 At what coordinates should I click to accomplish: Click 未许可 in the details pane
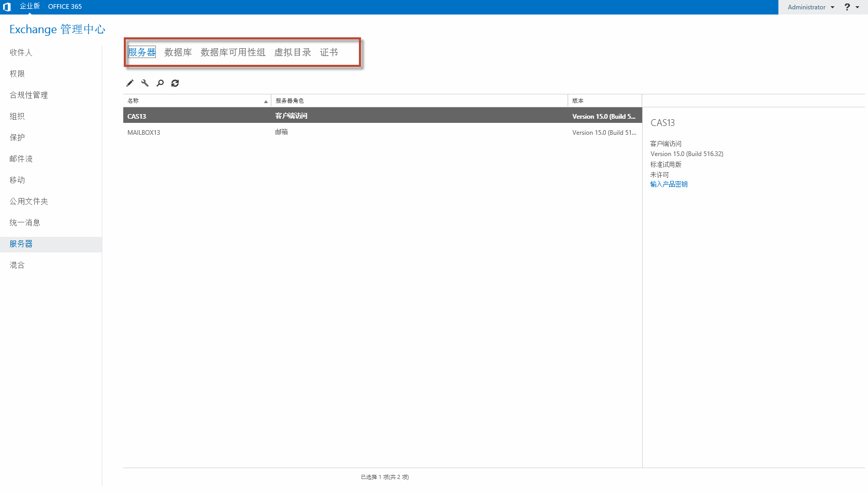tap(660, 175)
